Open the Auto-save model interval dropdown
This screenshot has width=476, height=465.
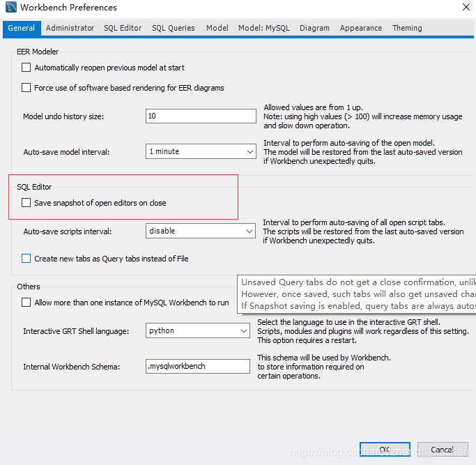point(201,151)
